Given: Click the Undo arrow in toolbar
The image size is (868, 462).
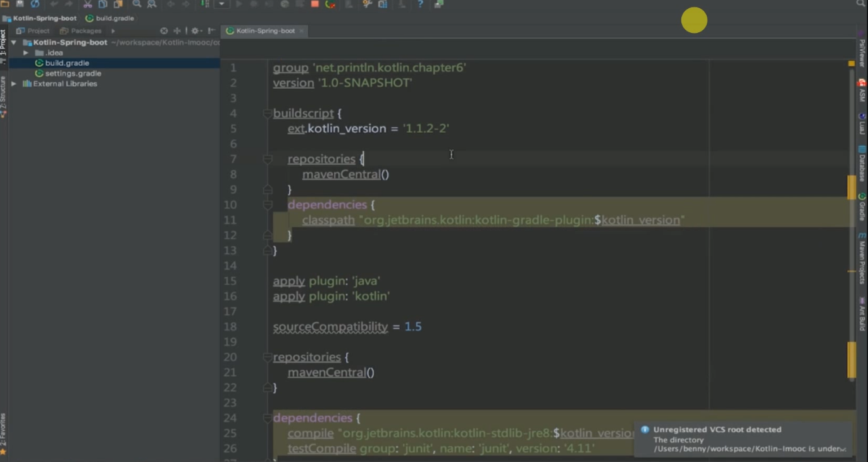Looking at the screenshot, I should point(54,4).
